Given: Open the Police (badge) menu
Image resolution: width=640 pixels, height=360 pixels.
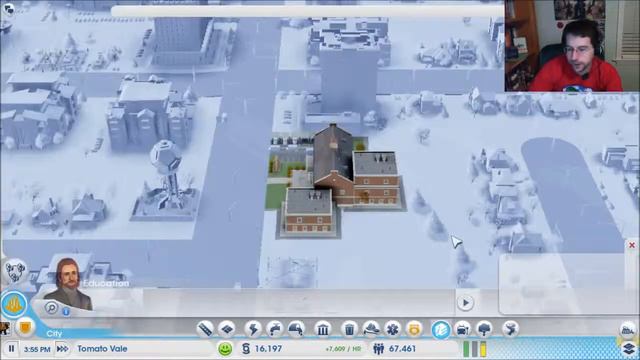Looking at the screenshot, I should pyautogui.click(x=414, y=329).
